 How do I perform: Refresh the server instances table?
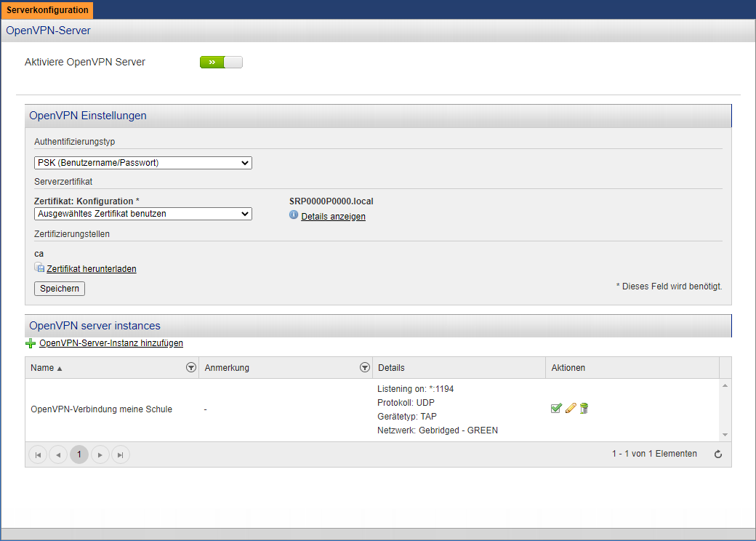click(x=718, y=454)
